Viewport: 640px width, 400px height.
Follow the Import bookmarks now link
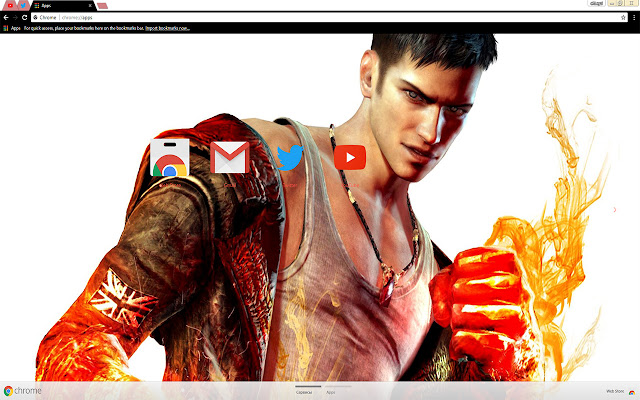click(167, 28)
